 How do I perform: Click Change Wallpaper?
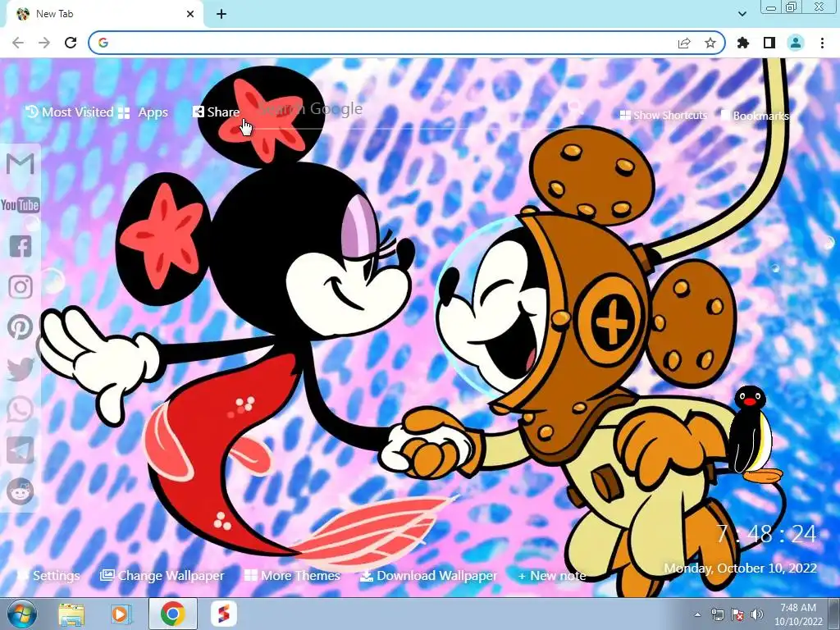(162, 575)
